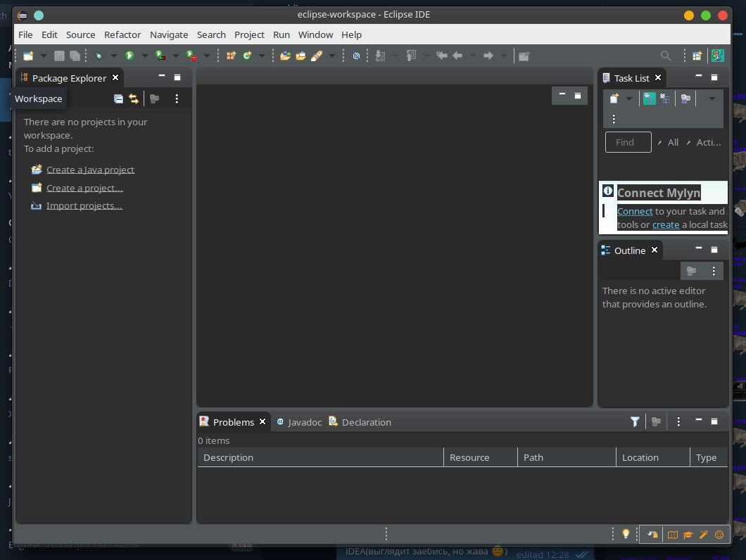Open dropdown next to Debug icon

[x=114, y=56]
